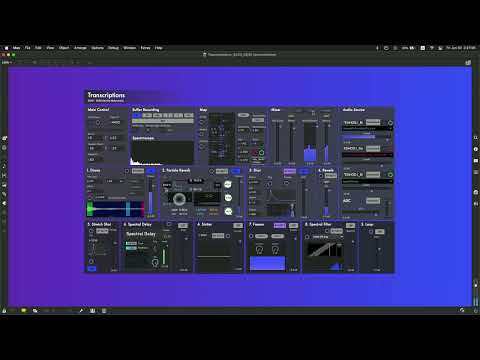Screen dimensions: 480x360
Task: Click the Wi-Fi status icon in menu bar
Action: [432, 48]
